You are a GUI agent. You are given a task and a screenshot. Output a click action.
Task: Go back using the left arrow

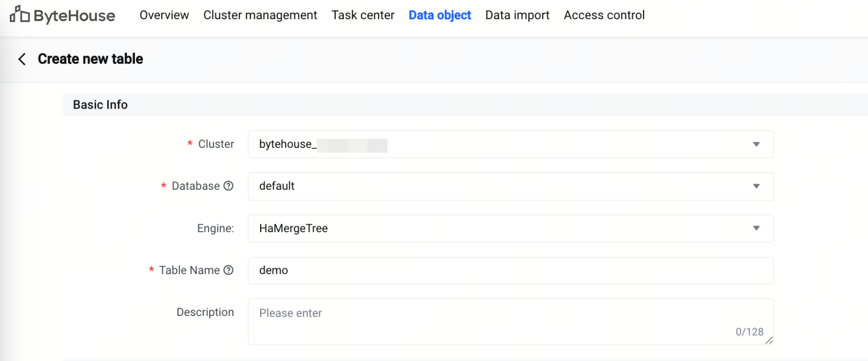pyautogui.click(x=22, y=59)
